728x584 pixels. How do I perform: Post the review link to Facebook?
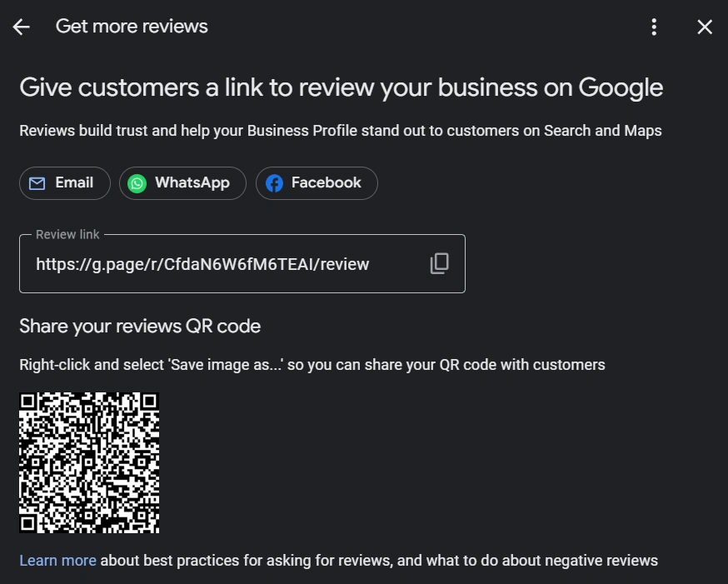(x=317, y=182)
